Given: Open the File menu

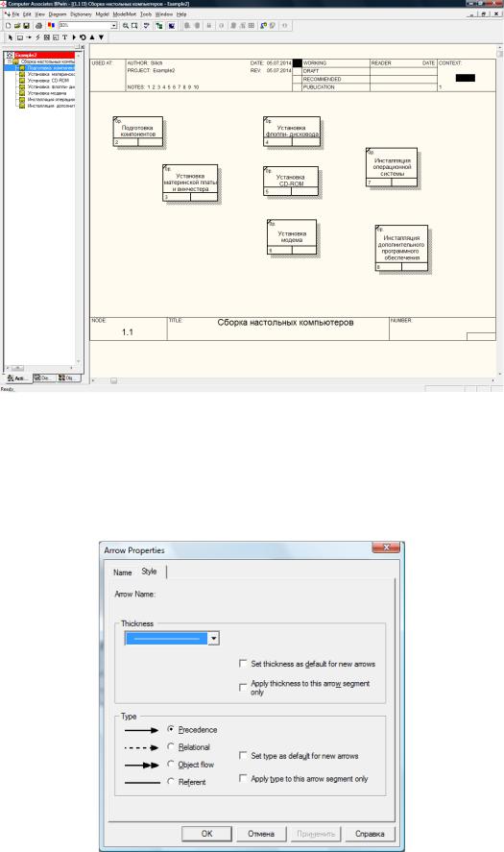Looking at the screenshot, I should coord(15,14).
